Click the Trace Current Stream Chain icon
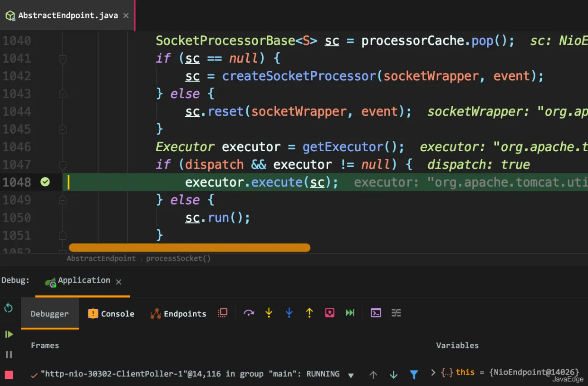The image size is (588, 386). point(396,312)
